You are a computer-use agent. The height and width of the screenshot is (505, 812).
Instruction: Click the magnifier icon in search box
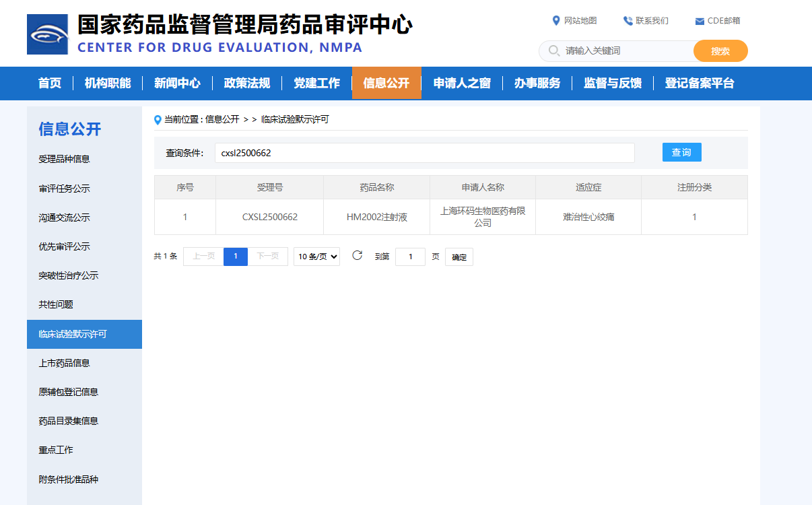[554, 51]
